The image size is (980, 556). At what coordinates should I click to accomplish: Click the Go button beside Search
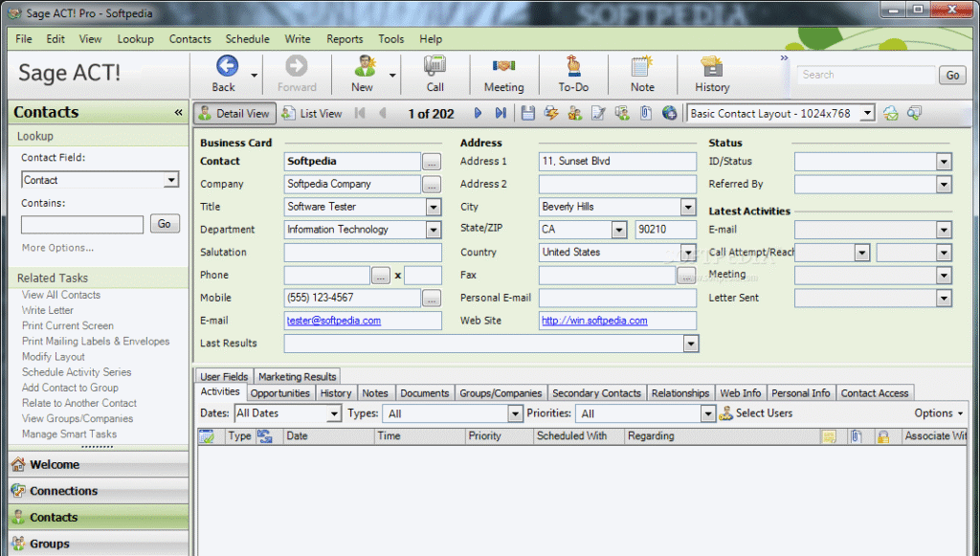(x=952, y=75)
